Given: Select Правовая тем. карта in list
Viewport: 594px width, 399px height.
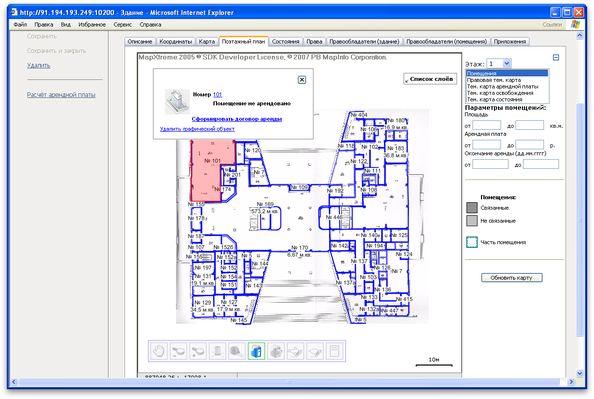Looking at the screenshot, I should tap(494, 80).
